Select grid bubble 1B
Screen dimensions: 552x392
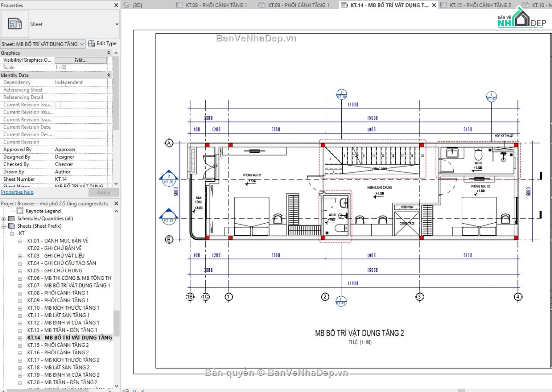(x=190, y=297)
